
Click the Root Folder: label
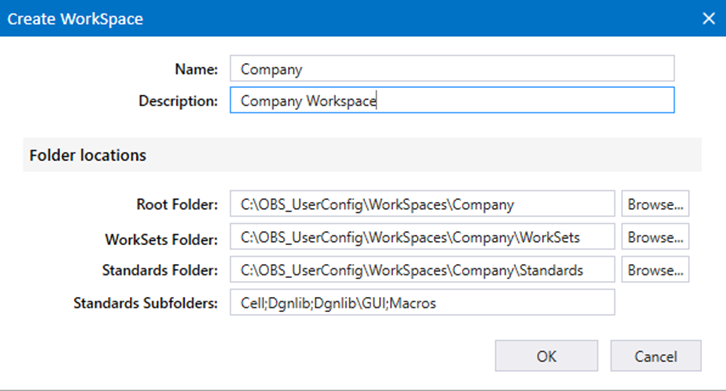177,204
